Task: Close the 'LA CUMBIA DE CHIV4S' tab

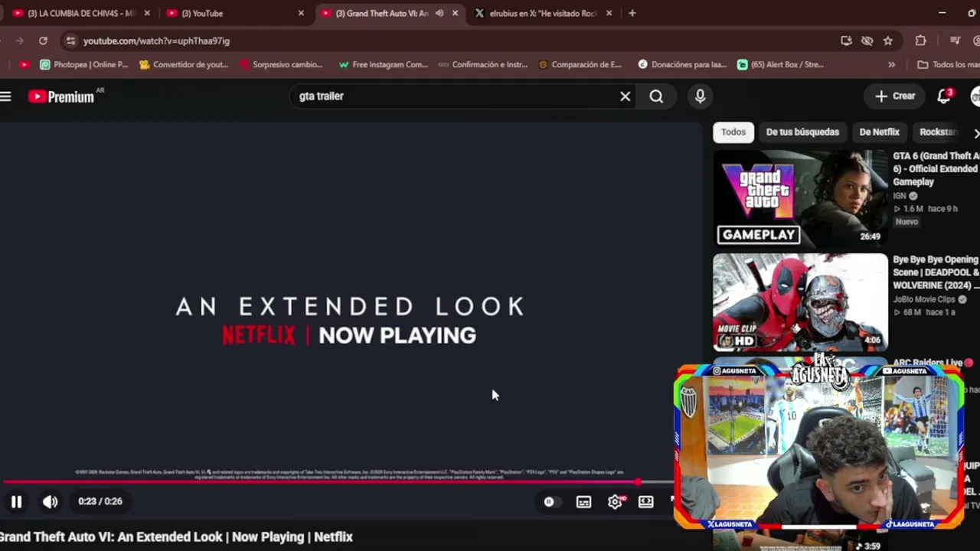Action: coord(147,13)
